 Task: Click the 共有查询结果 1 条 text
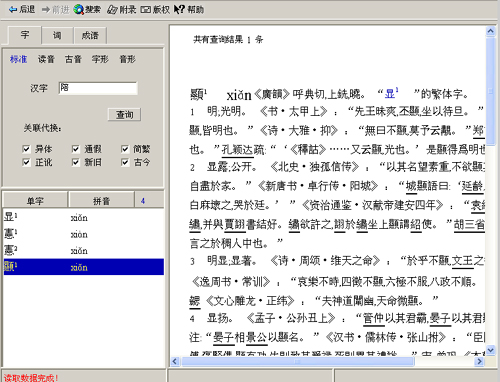click(228, 40)
